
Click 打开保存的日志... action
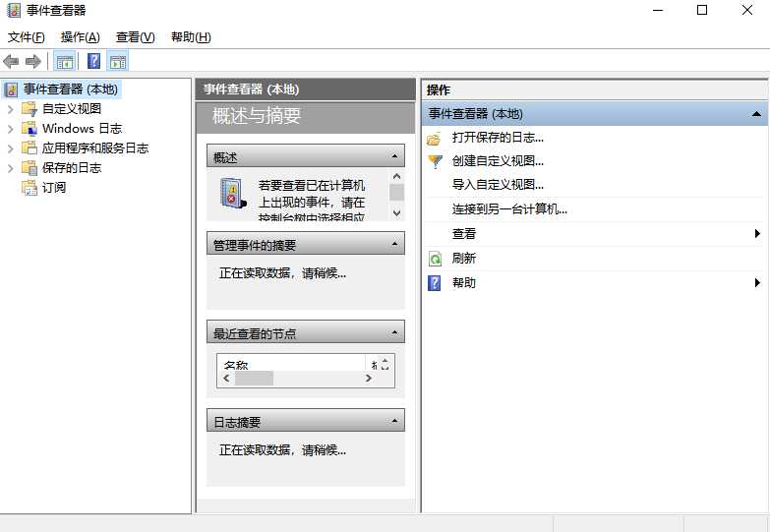(498, 138)
